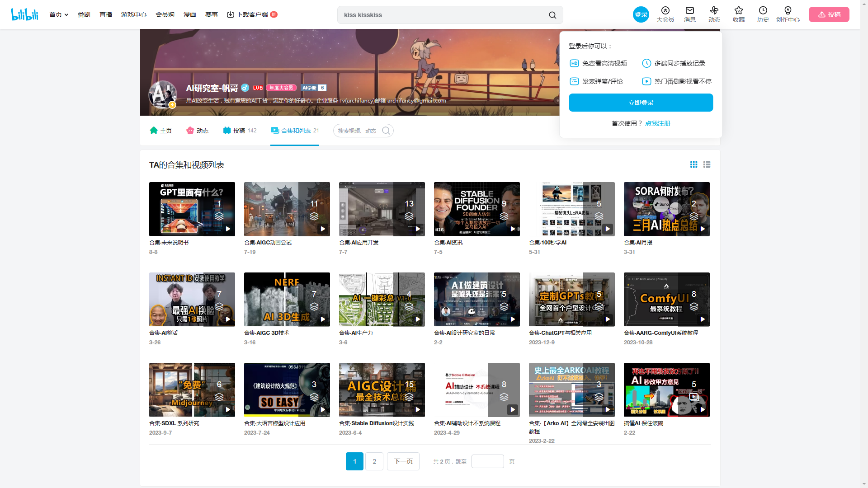Open the 消息 messages icon
This screenshot has height=488, width=868.
tap(689, 11)
